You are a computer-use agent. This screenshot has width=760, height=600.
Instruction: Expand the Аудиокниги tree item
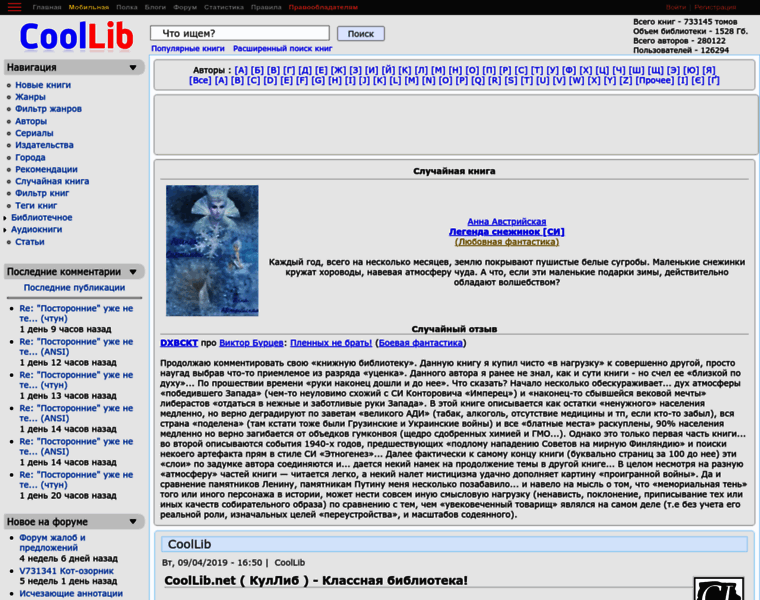pos(5,230)
